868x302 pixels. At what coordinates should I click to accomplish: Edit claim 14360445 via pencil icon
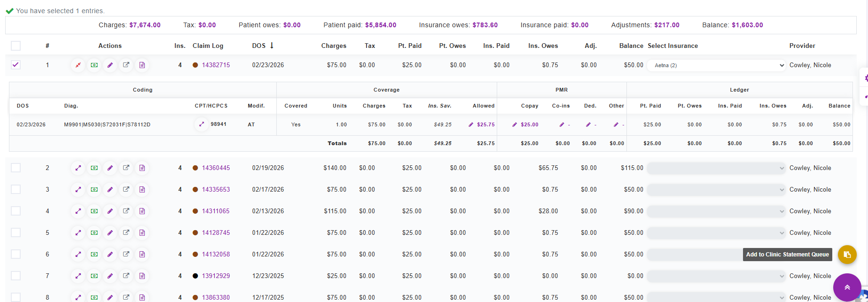pyautogui.click(x=110, y=168)
